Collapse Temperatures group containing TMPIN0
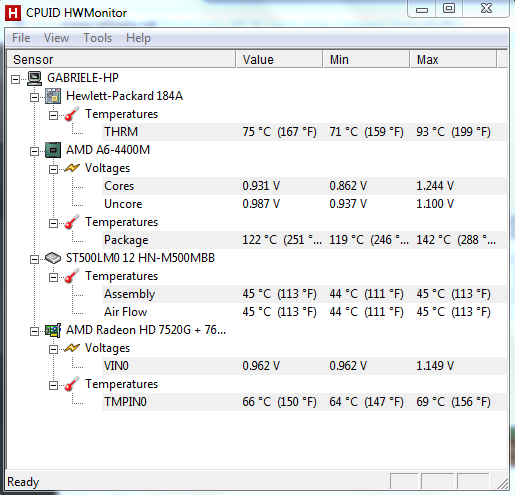The image size is (515, 495). (x=53, y=385)
